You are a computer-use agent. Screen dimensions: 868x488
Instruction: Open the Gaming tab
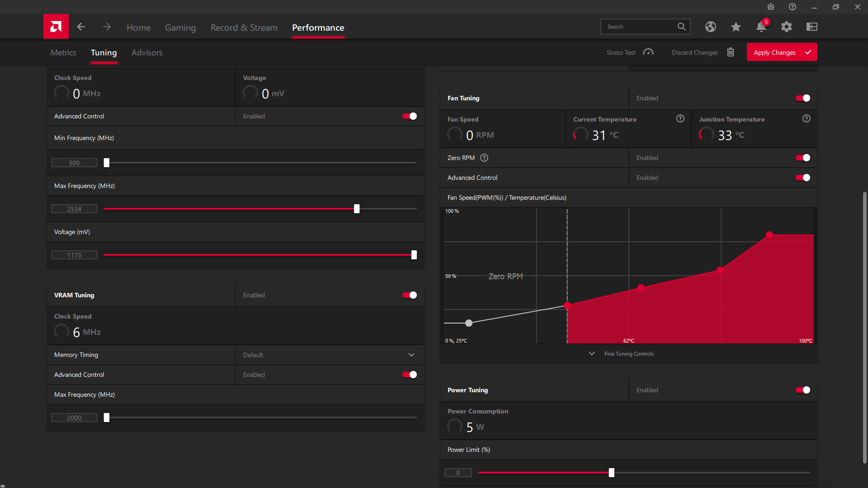point(180,28)
